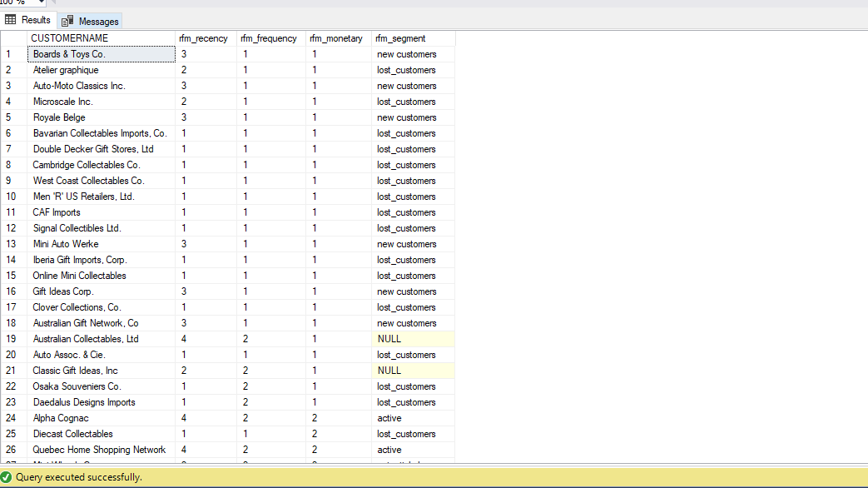The width and height of the screenshot is (868, 488).
Task: Select row header 1 to highlight the first row
Action: [x=12, y=53]
